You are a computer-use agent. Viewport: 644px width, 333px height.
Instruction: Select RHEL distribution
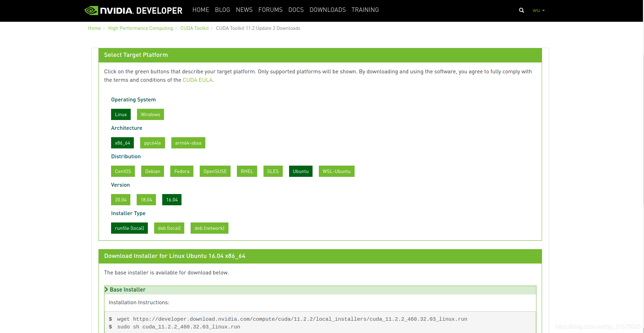pos(247,171)
